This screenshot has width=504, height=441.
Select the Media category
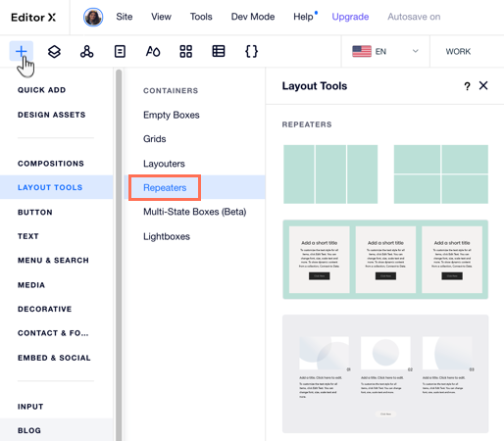[31, 285]
